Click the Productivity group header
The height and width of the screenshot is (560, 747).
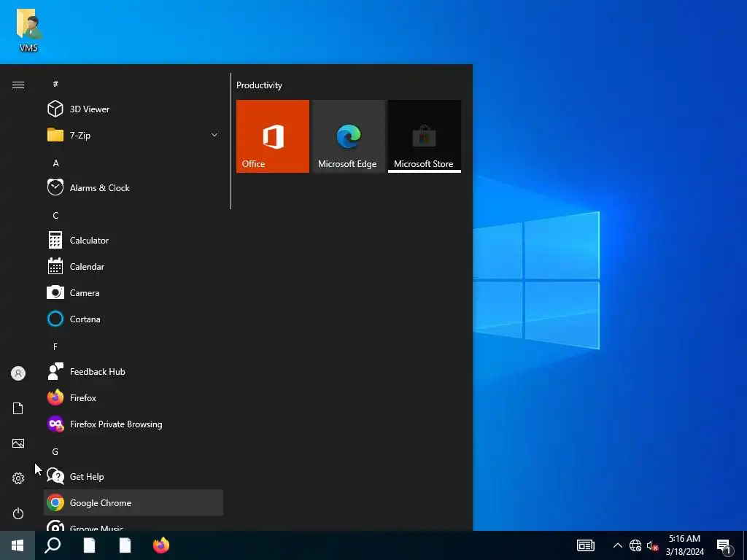click(259, 85)
